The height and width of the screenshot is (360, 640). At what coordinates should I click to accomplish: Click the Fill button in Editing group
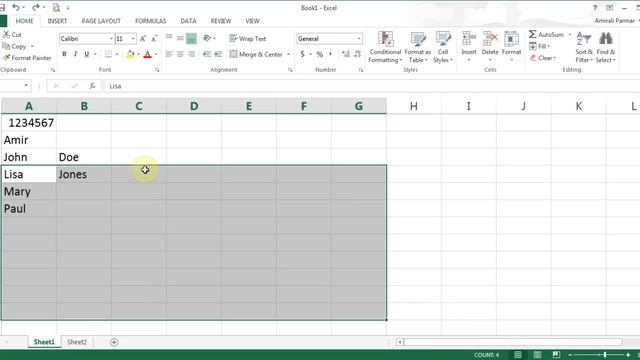[540, 46]
